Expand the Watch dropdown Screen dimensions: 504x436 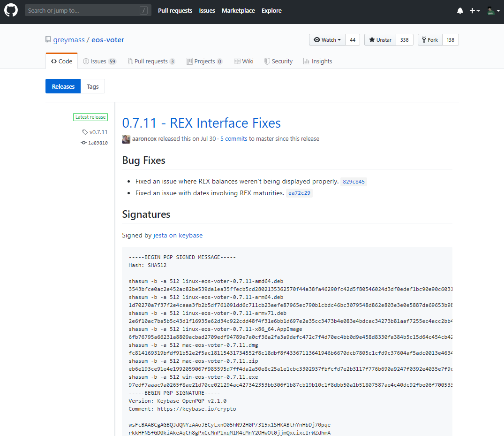[327, 40]
